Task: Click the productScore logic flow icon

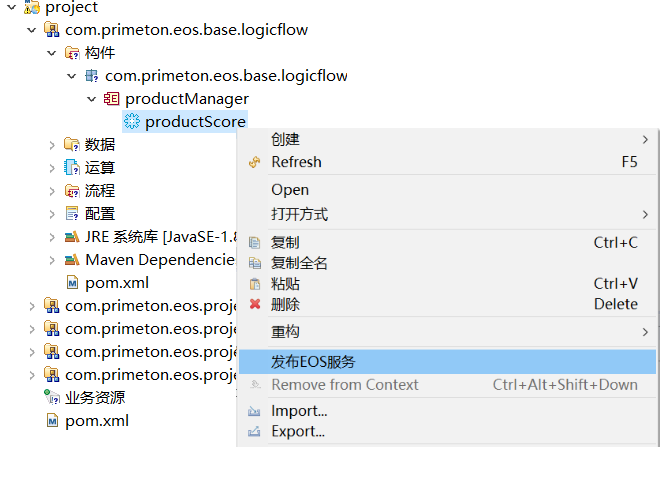Action: pyautogui.click(x=131, y=122)
